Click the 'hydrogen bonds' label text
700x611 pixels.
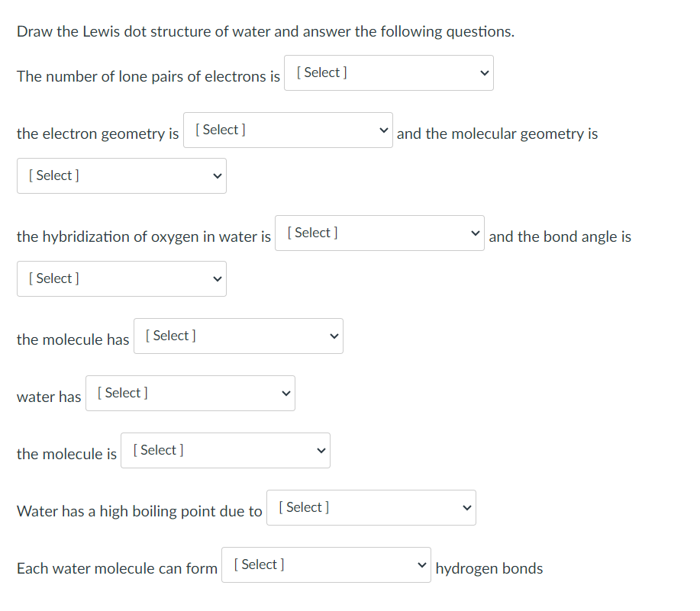coord(489,568)
